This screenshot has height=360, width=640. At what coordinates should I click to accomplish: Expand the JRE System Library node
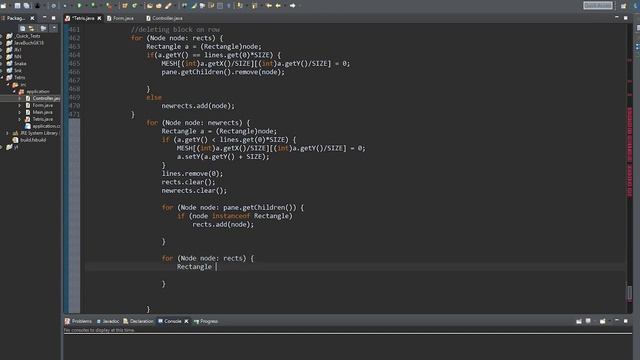tap(7, 133)
